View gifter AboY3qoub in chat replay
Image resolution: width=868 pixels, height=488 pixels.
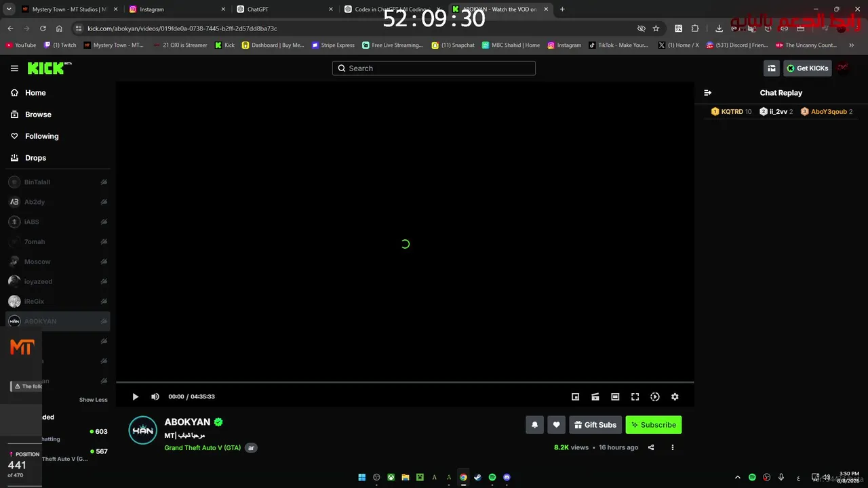(827, 112)
